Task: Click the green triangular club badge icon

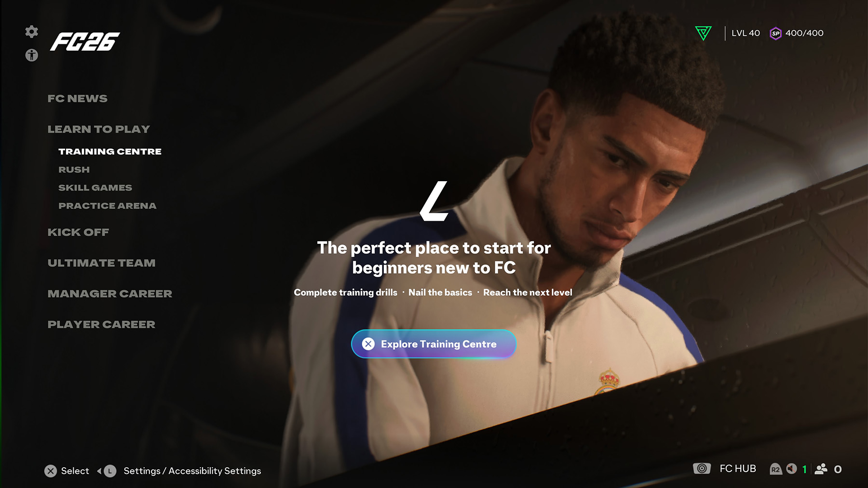Action: [703, 33]
